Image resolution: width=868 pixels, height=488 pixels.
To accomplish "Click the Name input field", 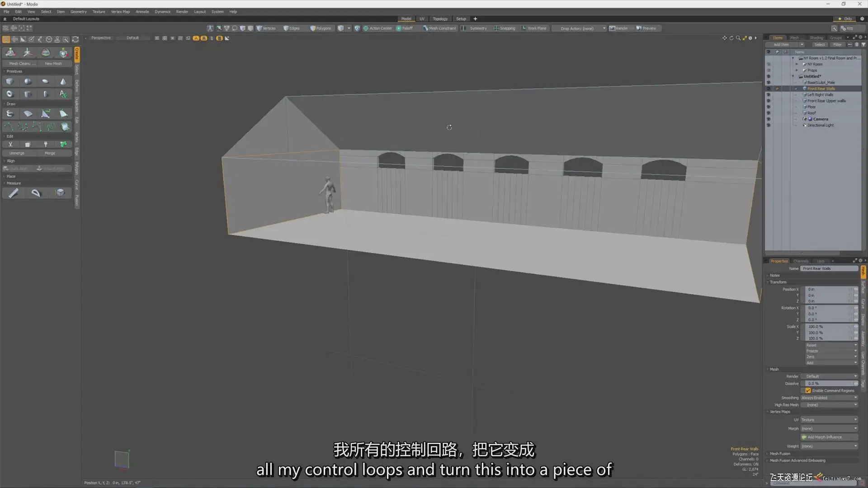I will coord(829,268).
